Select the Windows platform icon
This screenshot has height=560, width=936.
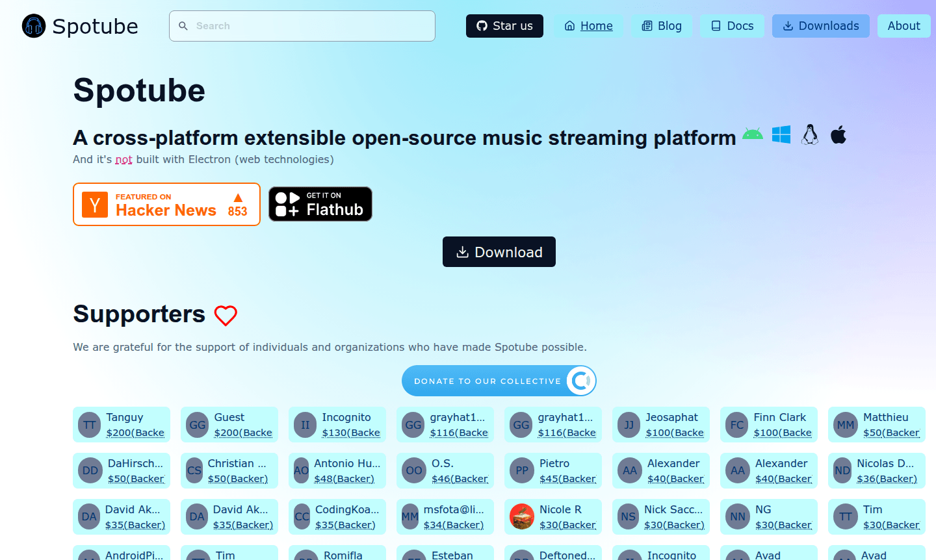point(781,134)
